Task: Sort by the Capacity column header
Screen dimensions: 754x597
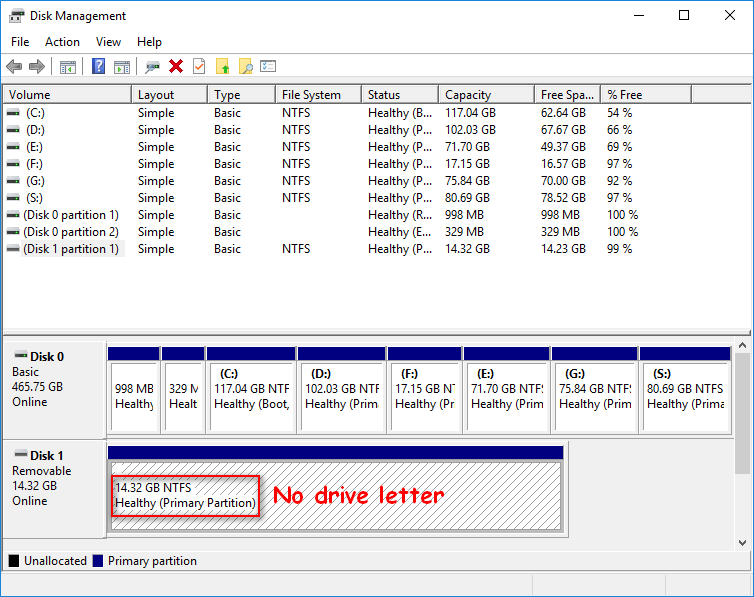Action: [468, 95]
